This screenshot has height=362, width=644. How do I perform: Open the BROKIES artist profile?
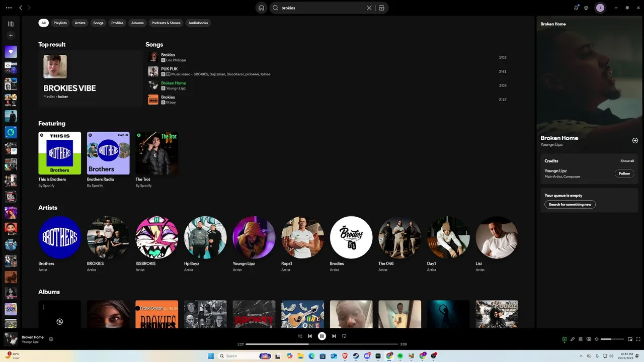tap(108, 244)
